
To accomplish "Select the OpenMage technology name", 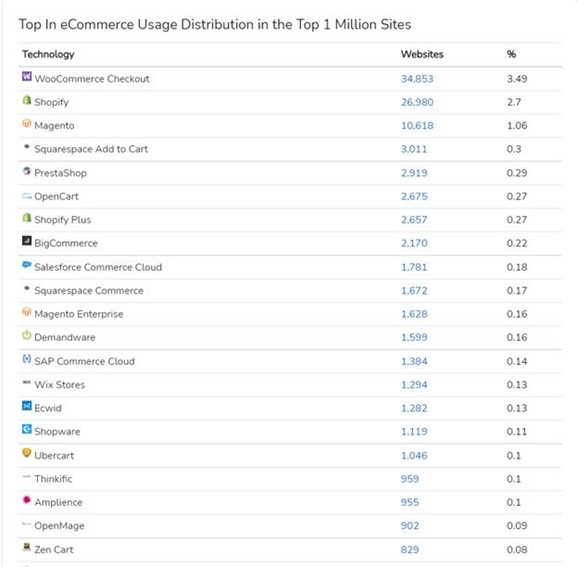I will pyautogui.click(x=59, y=526).
